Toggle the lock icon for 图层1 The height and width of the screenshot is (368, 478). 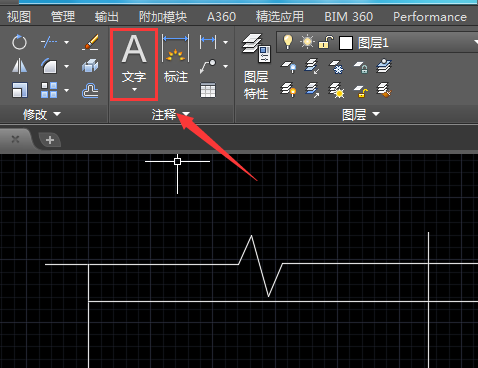tap(326, 42)
